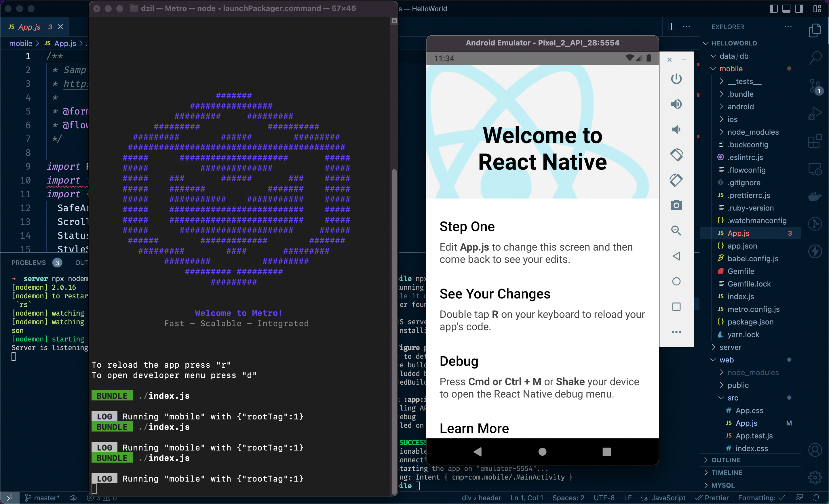Expand the android folder in Explorer
829x504 pixels.
pyautogui.click(x=741, y=107)
